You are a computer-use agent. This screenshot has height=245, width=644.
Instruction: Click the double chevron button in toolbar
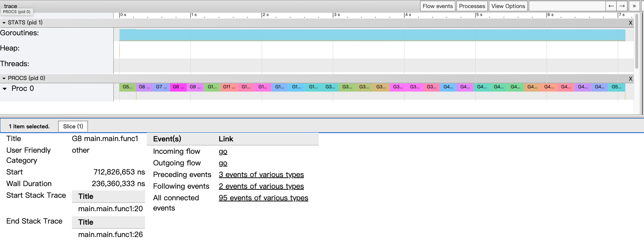[x=634, y=6]
